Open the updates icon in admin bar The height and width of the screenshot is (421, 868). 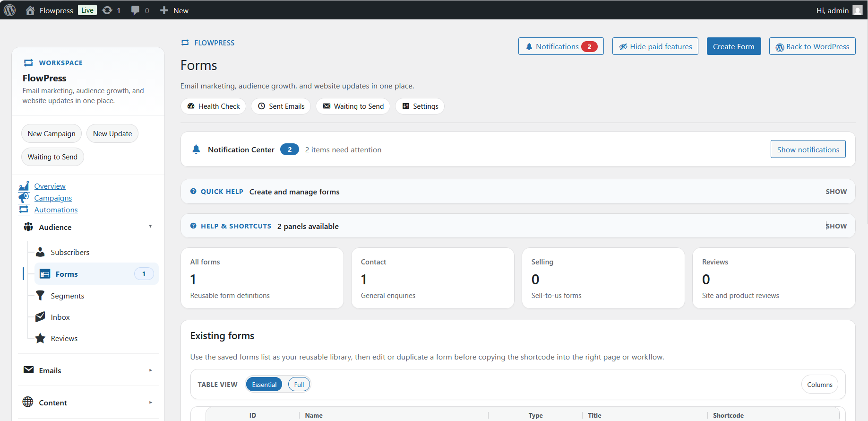[x=108, y=10]
